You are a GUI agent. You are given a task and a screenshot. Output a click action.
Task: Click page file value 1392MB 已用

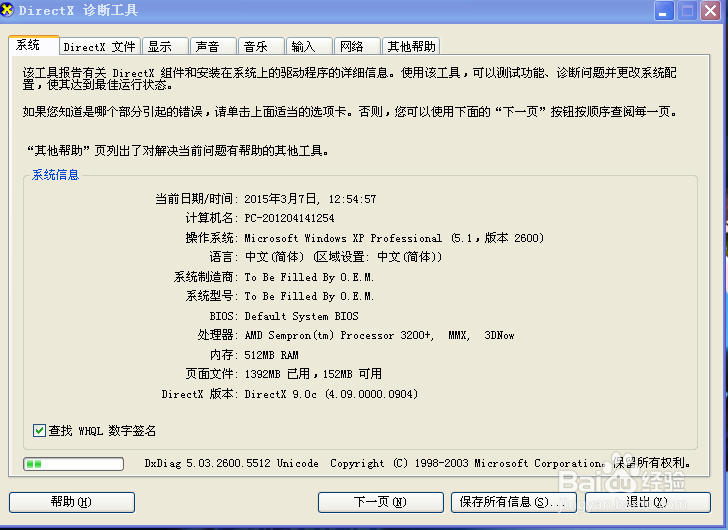coord(277,374)
